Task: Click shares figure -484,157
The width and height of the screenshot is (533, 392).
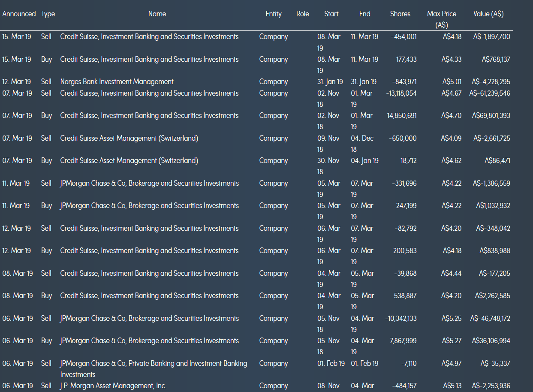Action: 404,386
